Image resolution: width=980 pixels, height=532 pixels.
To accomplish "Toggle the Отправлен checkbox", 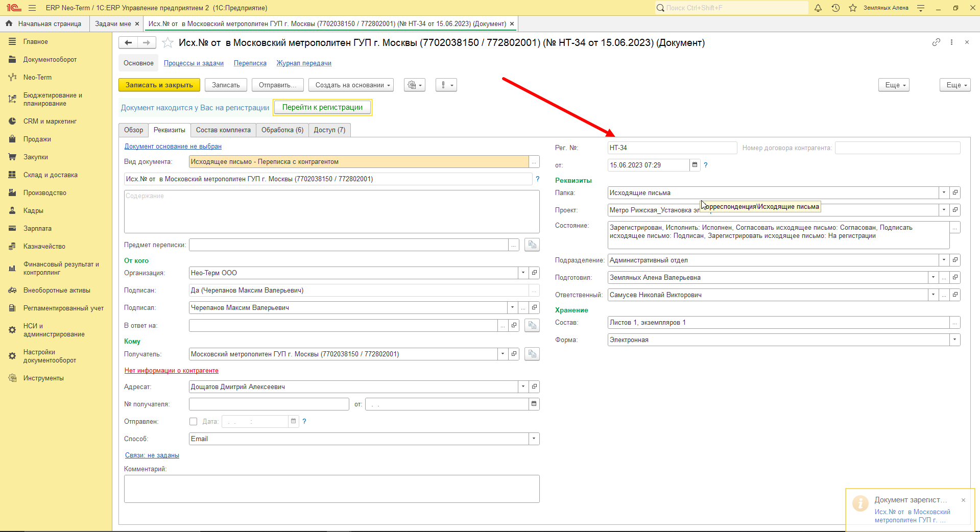I will click(x=193, y=421).
